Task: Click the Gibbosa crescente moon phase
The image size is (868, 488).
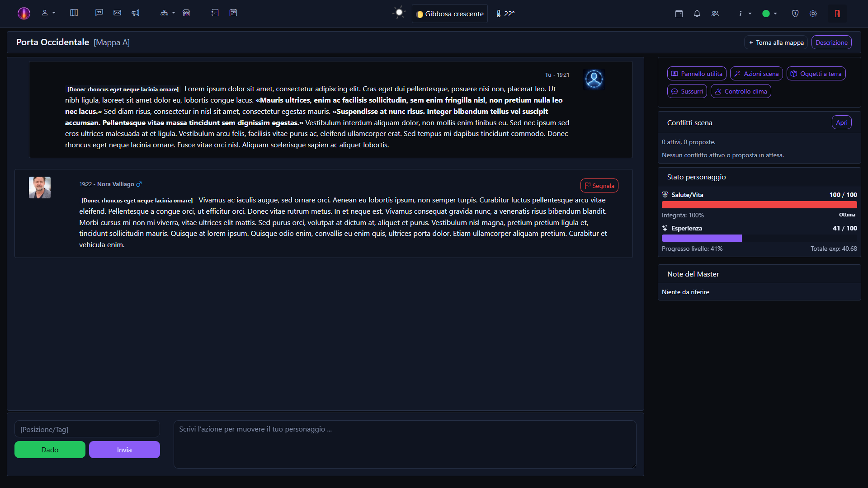Action: point(450,14)
